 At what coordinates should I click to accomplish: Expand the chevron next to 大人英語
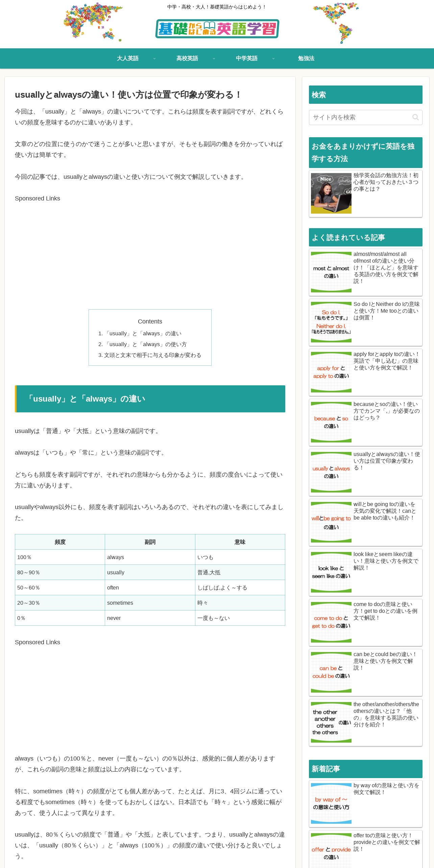click(154, 58)
